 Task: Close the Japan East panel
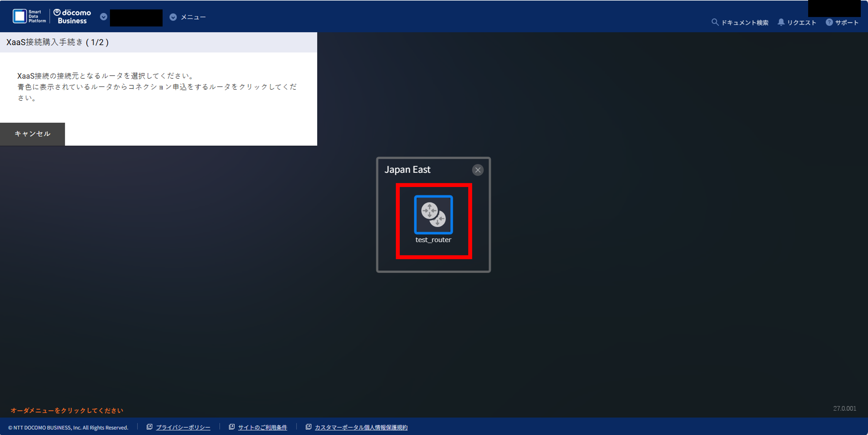pyautogui.click(x=478, y=170)
